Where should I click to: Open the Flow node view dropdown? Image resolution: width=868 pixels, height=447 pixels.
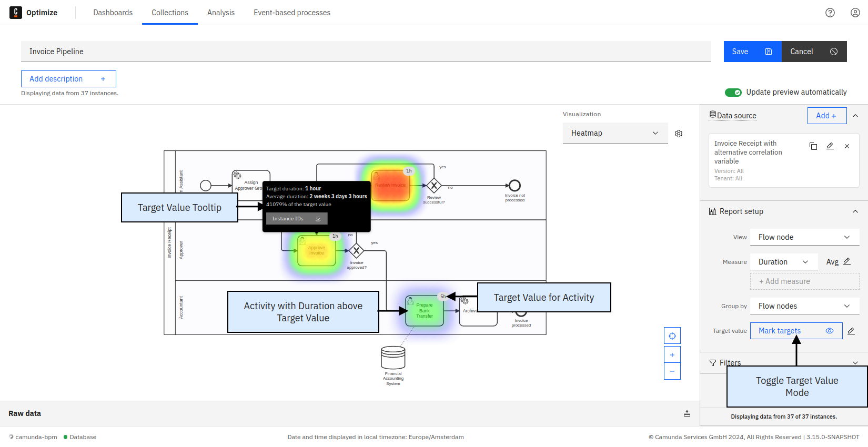[x=804, y=237]
